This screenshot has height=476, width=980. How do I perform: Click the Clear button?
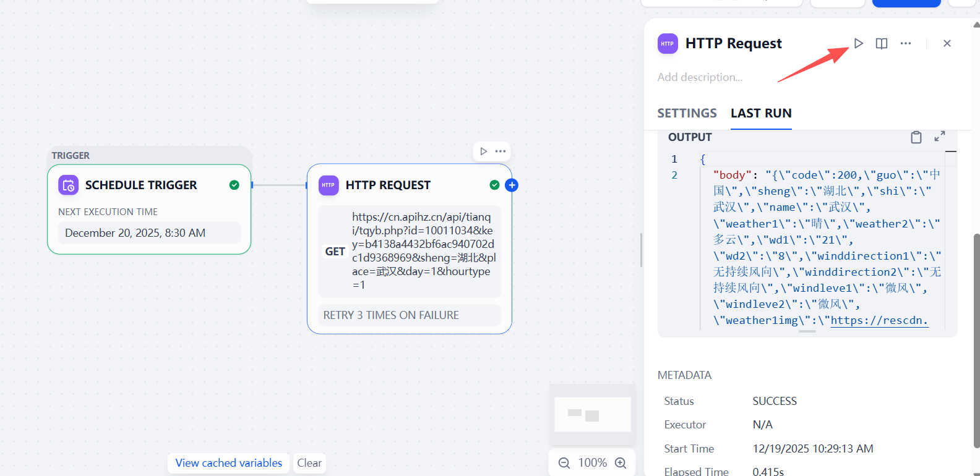pyautogui.click(x=309, y=463)
